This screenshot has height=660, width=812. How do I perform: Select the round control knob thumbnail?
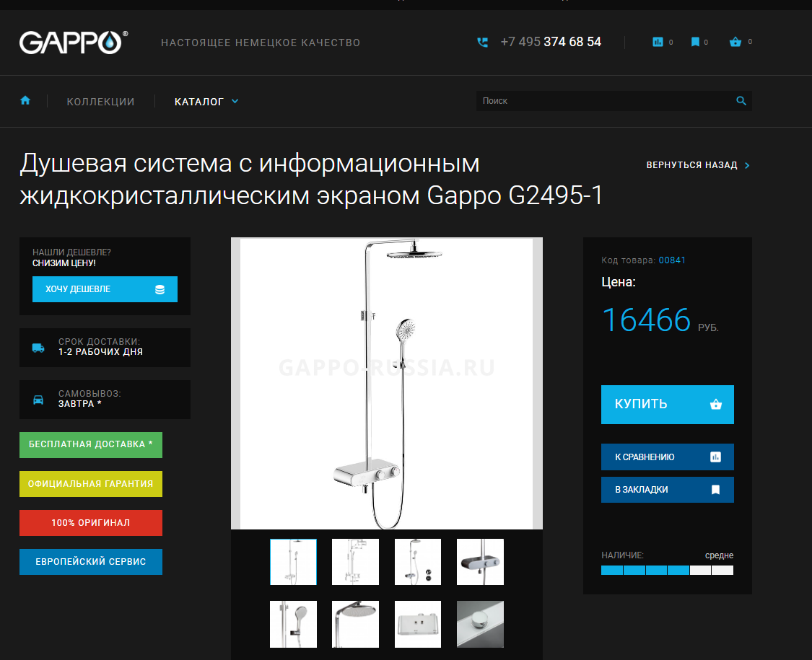tap(480, 624)
